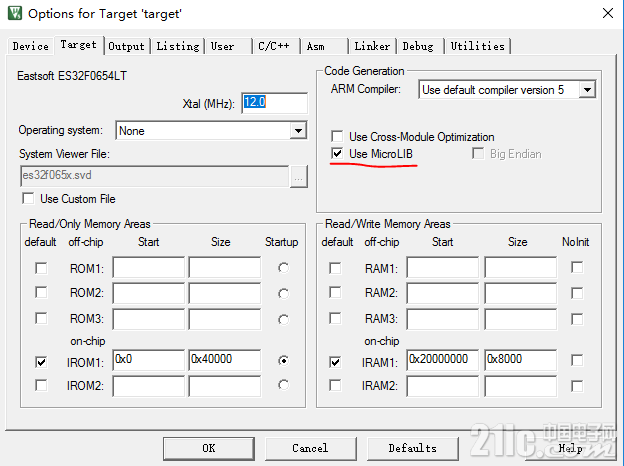Click the RAM1 Start field
The height and width of the screenshot is (466, 624).
click(x=443, y=267)
